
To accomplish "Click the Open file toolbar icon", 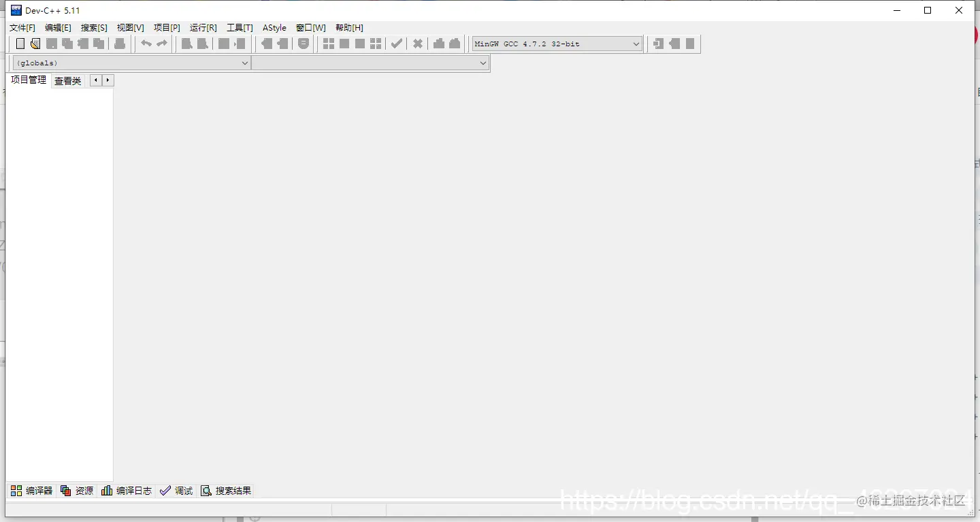I will point(35,44).
